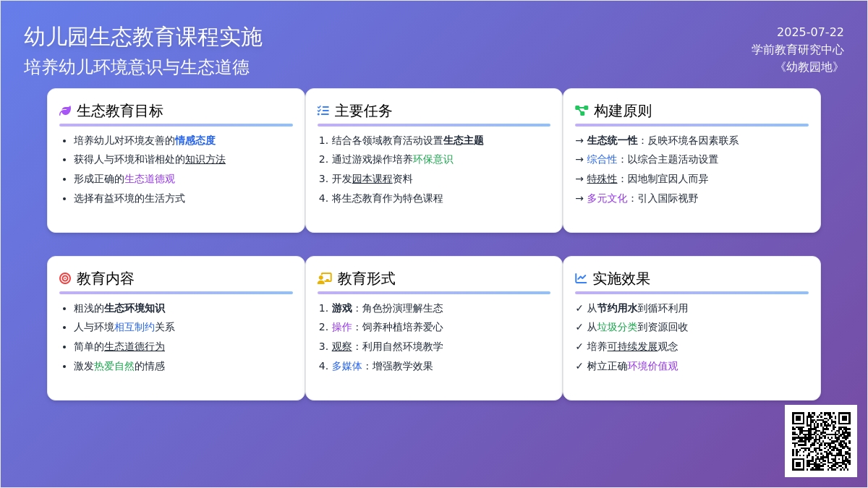Select the heading 生态教育目标
The image size is (868, 488).
click(x=120, y=111)
